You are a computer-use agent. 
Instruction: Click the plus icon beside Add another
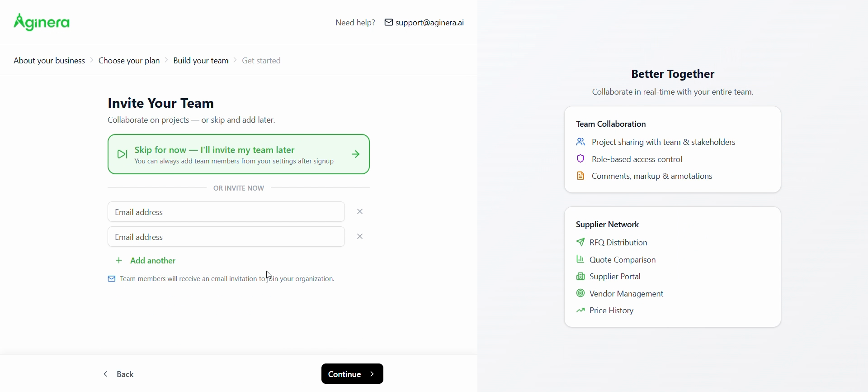point(119,261)
